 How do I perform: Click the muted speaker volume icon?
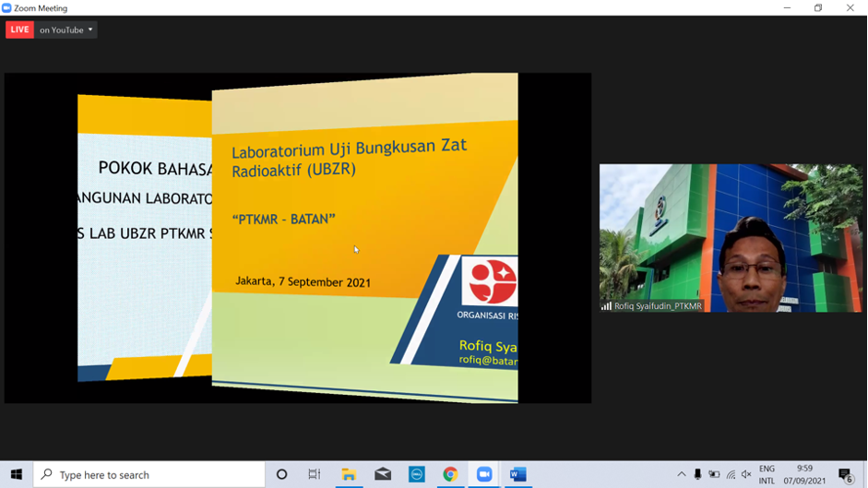click(746, 475)
